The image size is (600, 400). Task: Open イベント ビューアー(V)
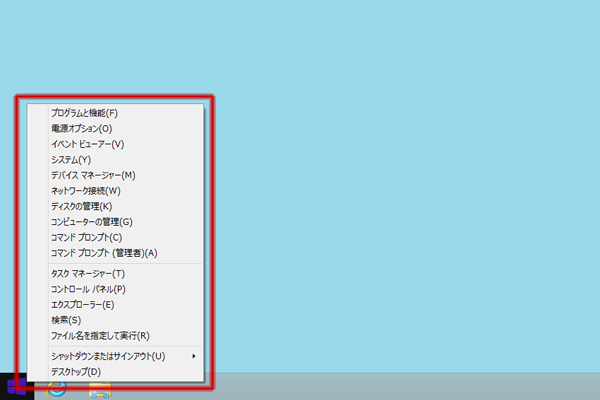click(115, 144)
